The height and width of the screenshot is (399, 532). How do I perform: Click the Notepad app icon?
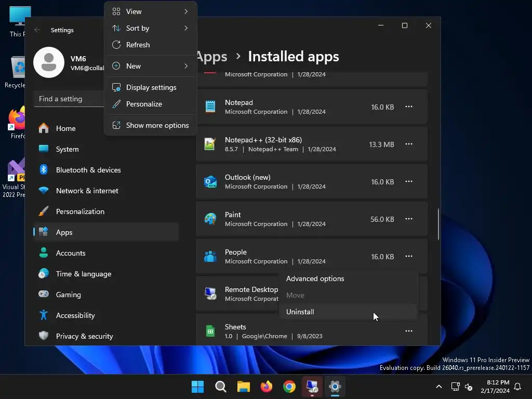(x=210, y=107)
